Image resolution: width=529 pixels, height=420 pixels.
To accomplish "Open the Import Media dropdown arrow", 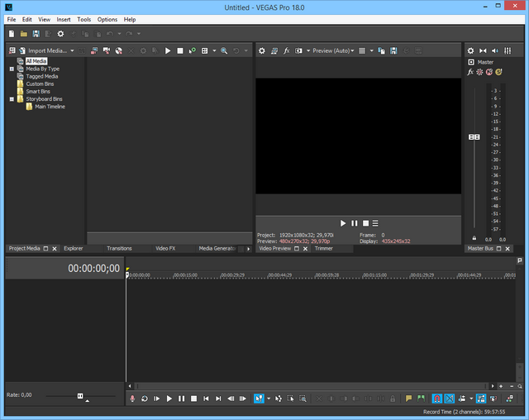I will click(x=73, y=50).
